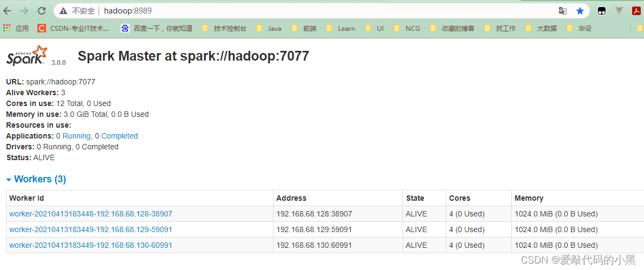
Task: Click the Apache Spark logo
Action: click(27, 55)
